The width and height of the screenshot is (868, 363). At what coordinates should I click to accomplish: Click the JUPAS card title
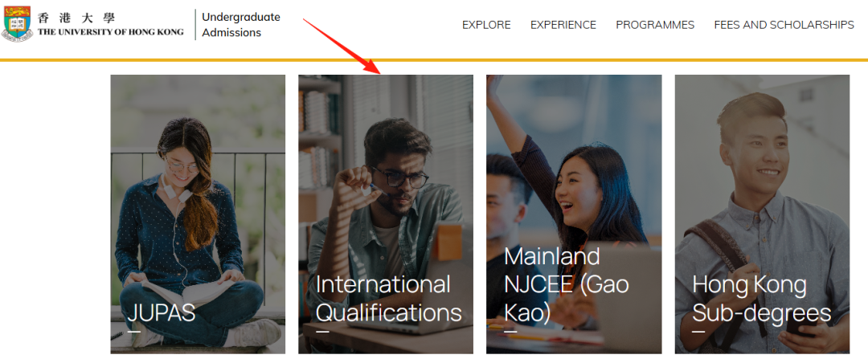[x=162, y=312]
